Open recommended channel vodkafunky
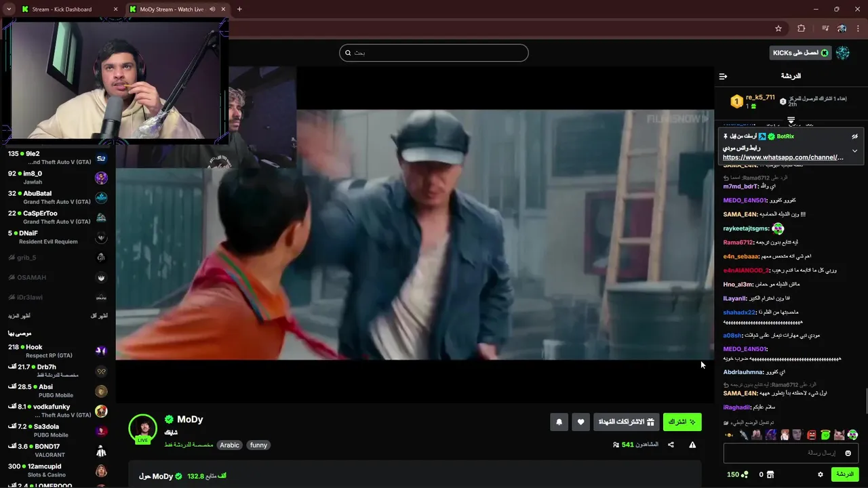The width and height of the screenshot is (868, 488). 58,411
